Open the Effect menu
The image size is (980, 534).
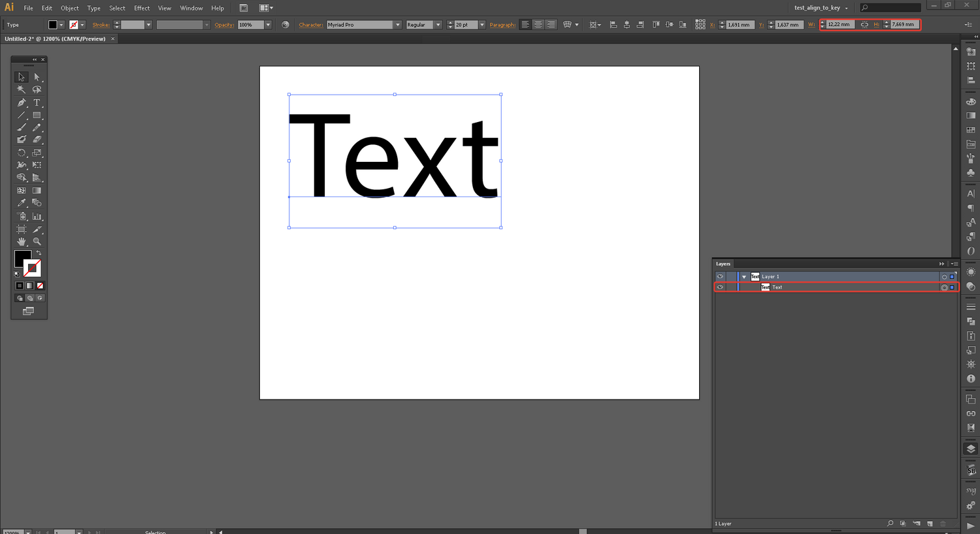tap(142, 8)
